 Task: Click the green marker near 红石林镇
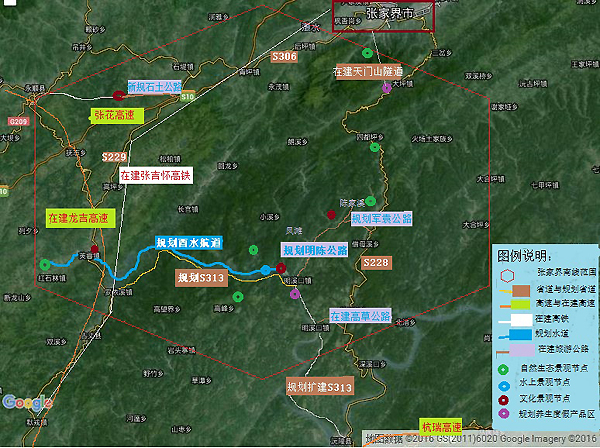(x=45, y=264)
